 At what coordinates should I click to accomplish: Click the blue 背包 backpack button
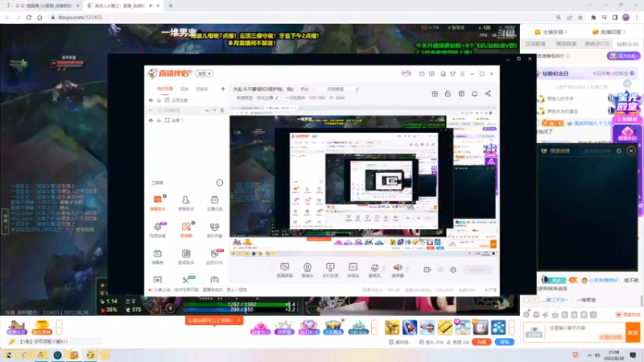pos(505,342)
